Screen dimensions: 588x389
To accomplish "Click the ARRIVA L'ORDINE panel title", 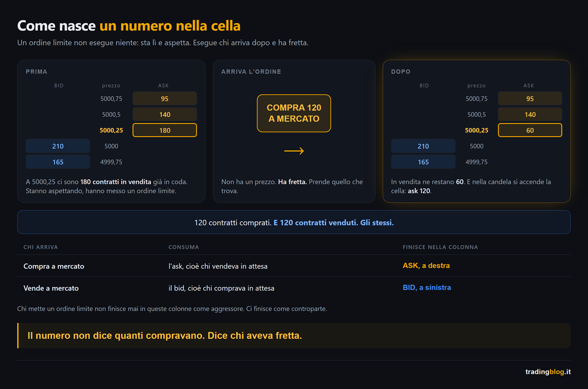I will [251, 71].
